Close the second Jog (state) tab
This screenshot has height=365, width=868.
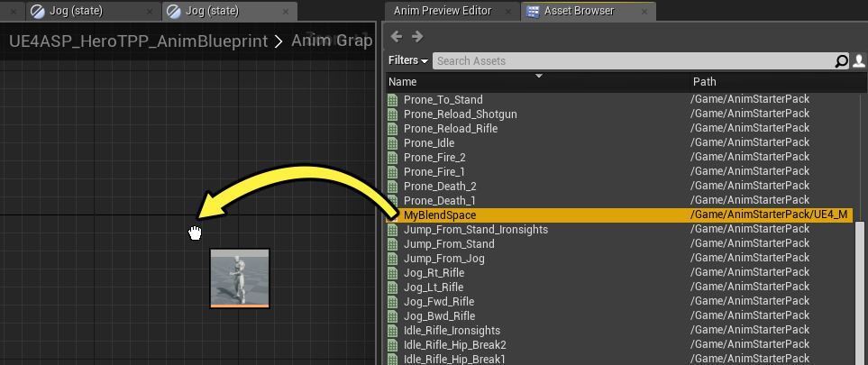(x=287, y=12)
